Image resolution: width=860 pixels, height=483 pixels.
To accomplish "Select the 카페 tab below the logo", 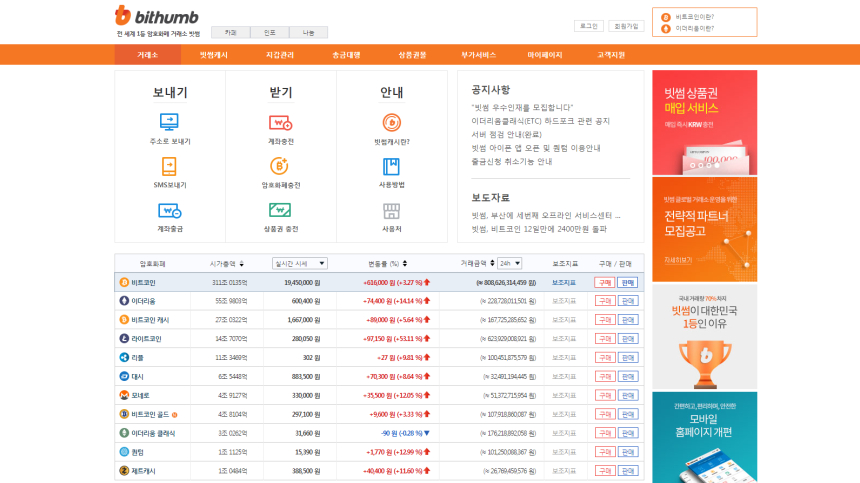I will [230, 32].
